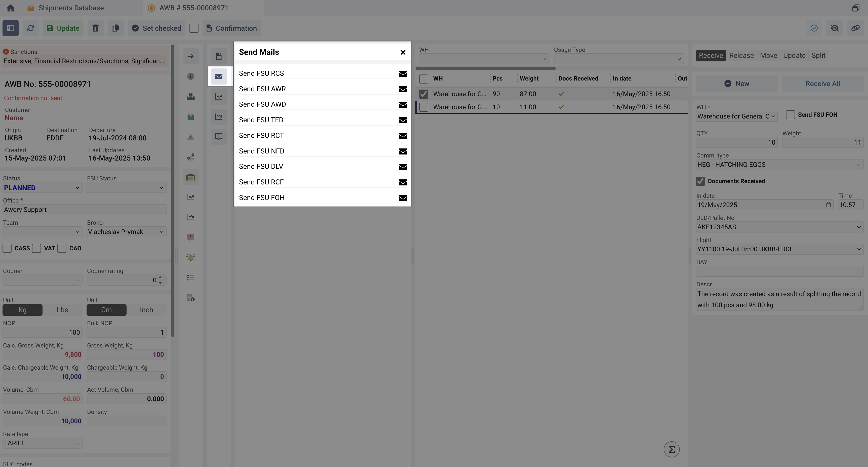868x467 pixels.
Task: Click the link chain icon top right
Action: click(855, 28)
